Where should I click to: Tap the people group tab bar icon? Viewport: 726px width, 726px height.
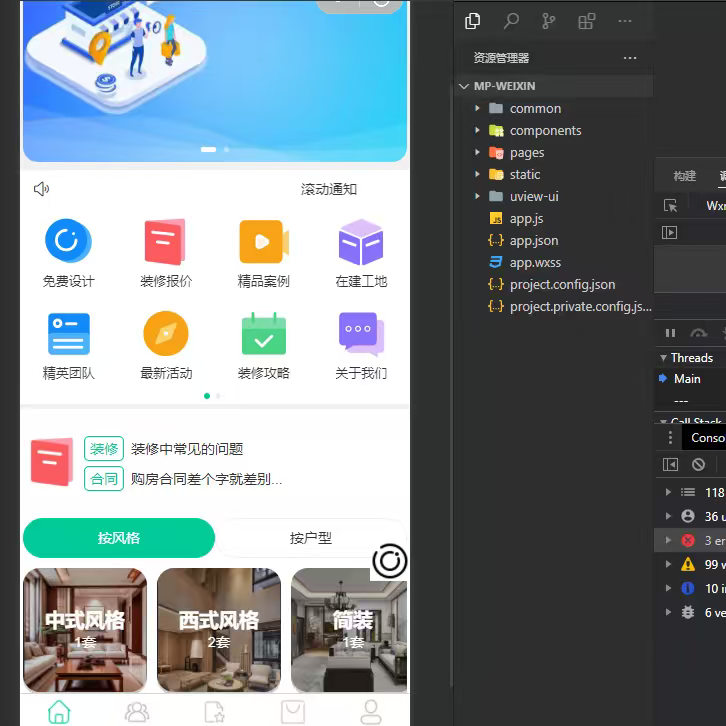[137, 712]
